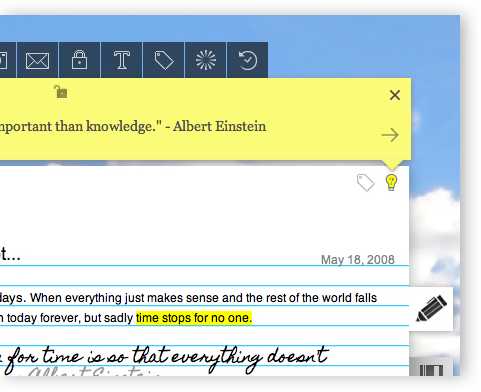Click the envelope email icon in toolbar

37,60
